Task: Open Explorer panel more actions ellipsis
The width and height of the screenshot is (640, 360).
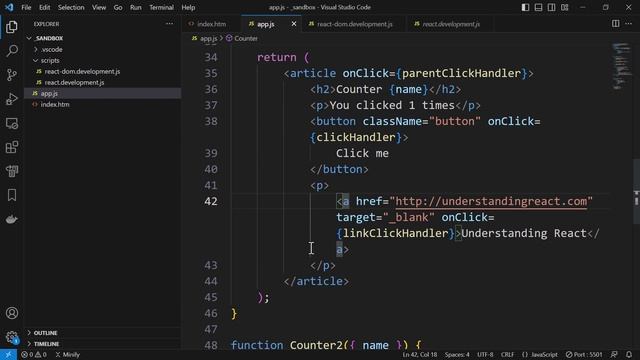Action: point(169,24)
